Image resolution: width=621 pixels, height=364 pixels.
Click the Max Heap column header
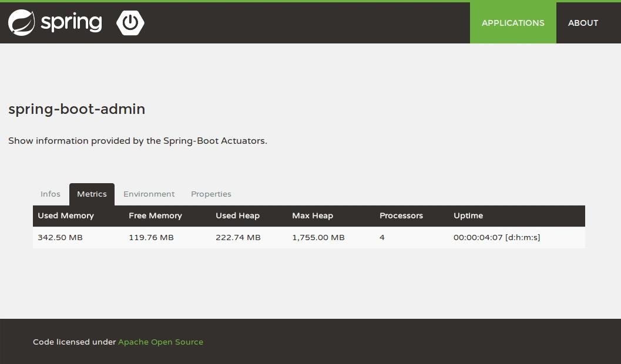click(313, 216)
